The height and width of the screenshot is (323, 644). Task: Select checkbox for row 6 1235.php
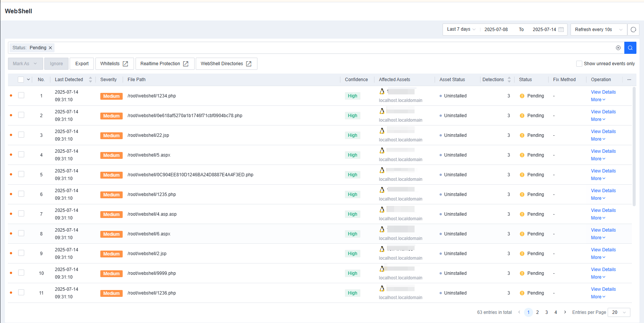[21, 194]
